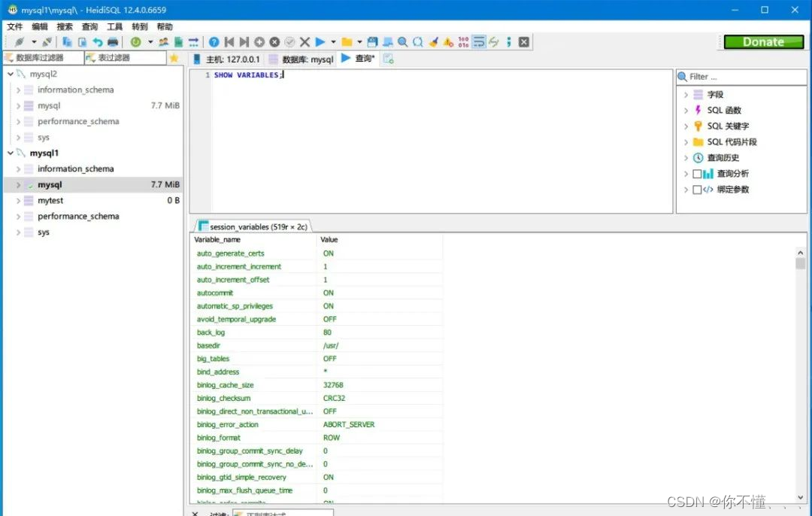Click the favorites star icon
This screenshot has height=516, width=812.
[x=174, y=57]
